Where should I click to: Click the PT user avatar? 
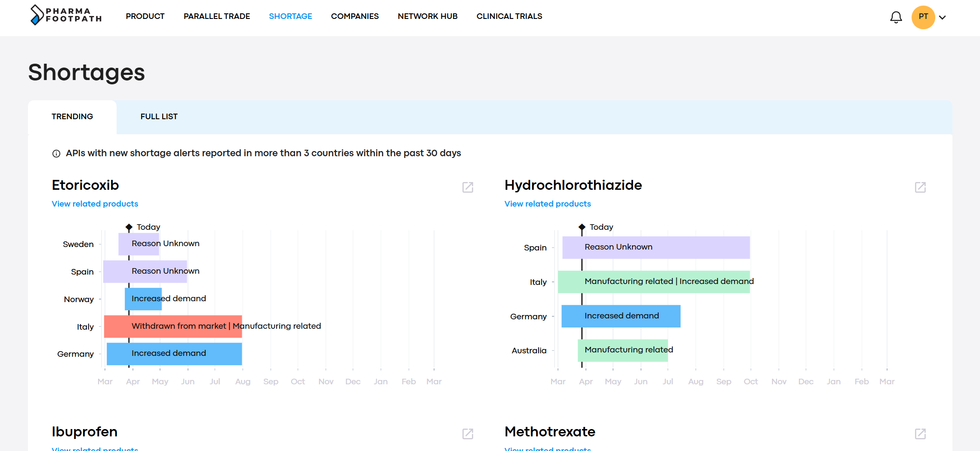click(x=923, y=17)
